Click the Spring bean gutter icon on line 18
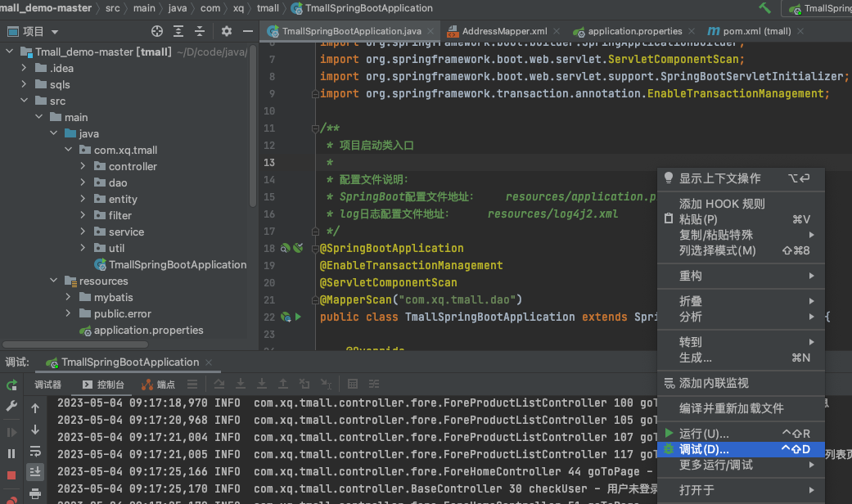This screenshot has width=852, height=504. coord(285,248)
